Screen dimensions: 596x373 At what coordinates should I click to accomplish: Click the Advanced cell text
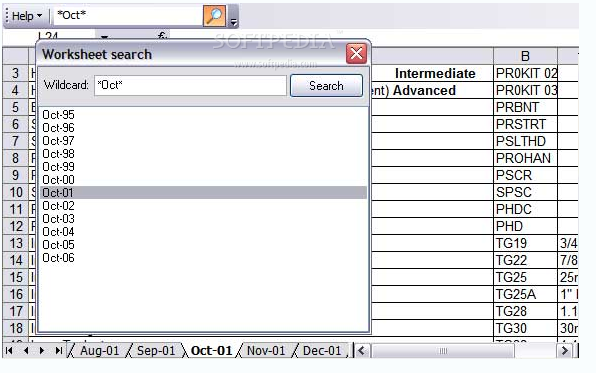tap(424, 90)
